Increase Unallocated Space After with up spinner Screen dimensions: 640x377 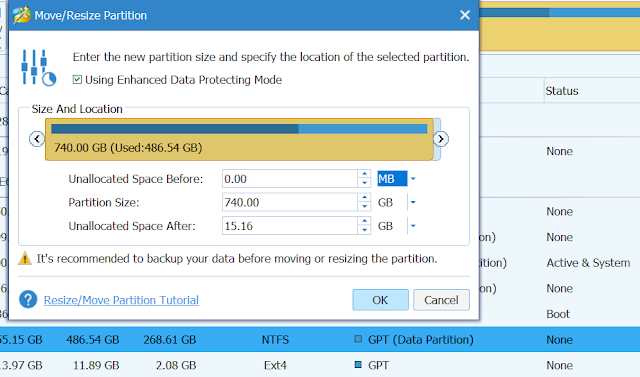(x=364, y=221)
